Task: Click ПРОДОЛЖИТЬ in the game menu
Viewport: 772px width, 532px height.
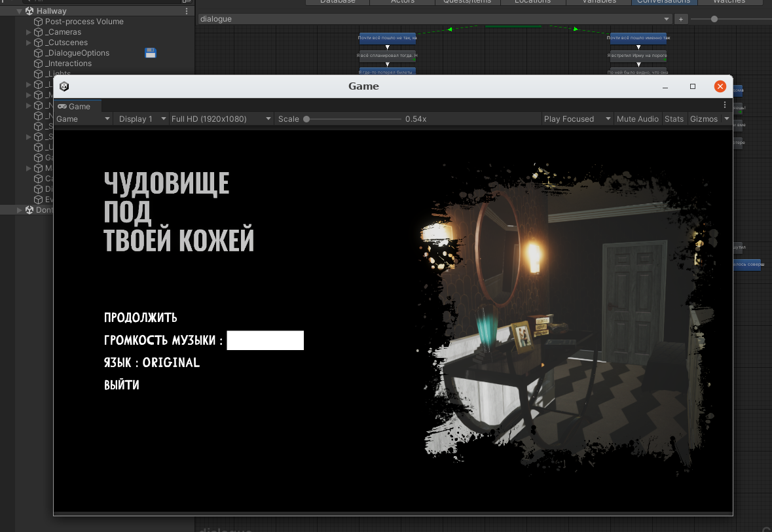Action: pos(141,318)
